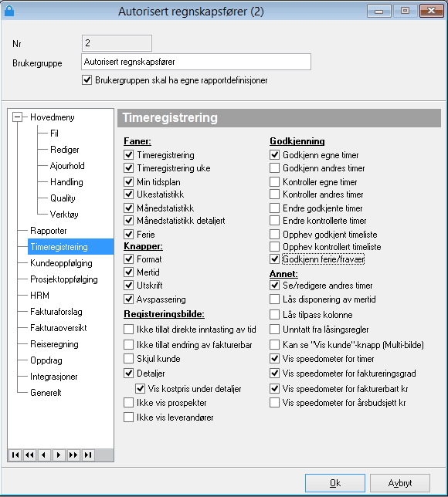Open Fakturaforslag section
Image resolution: width=448 pixels, height=497 pixels.
click(56, 312)
